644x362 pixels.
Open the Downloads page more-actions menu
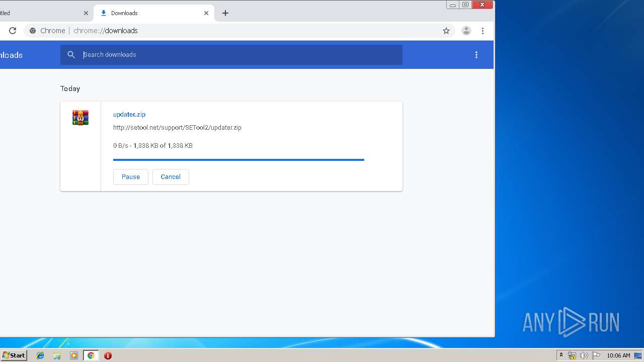(476, 55)
